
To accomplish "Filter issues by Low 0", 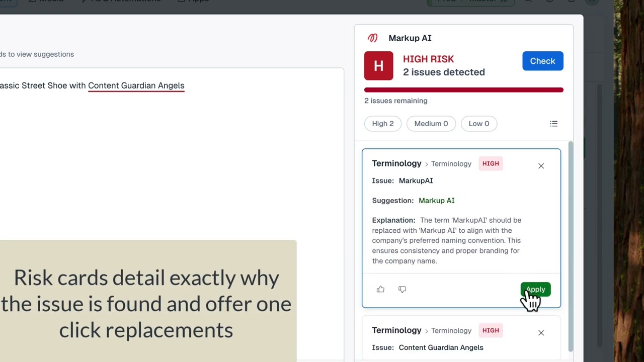I will [479, 124].
